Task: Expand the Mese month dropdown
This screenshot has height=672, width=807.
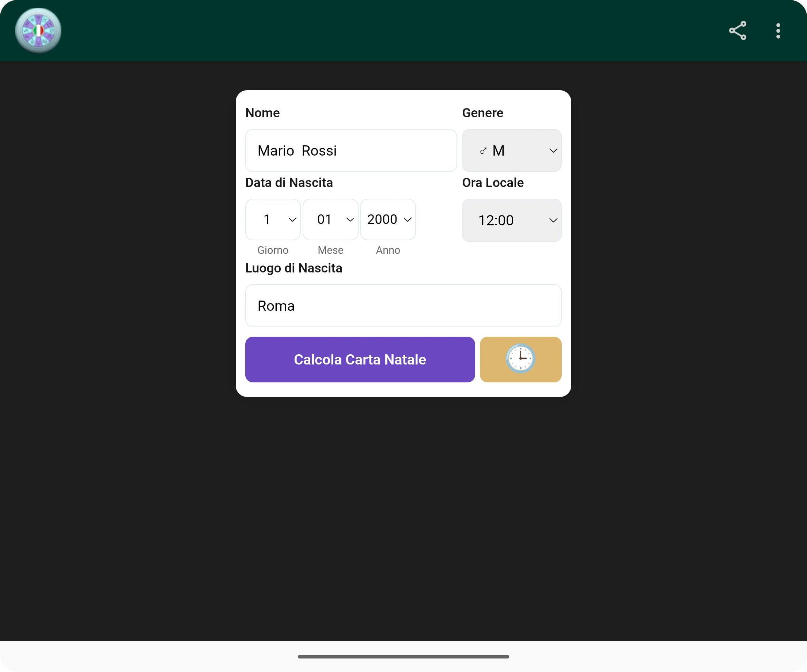Action: [x=330, y=219]
